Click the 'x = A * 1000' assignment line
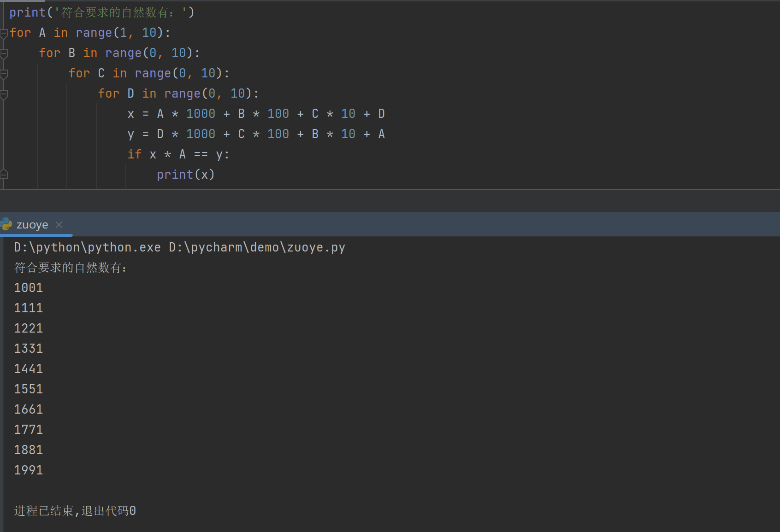780x532 pixels. click(257, 113)
